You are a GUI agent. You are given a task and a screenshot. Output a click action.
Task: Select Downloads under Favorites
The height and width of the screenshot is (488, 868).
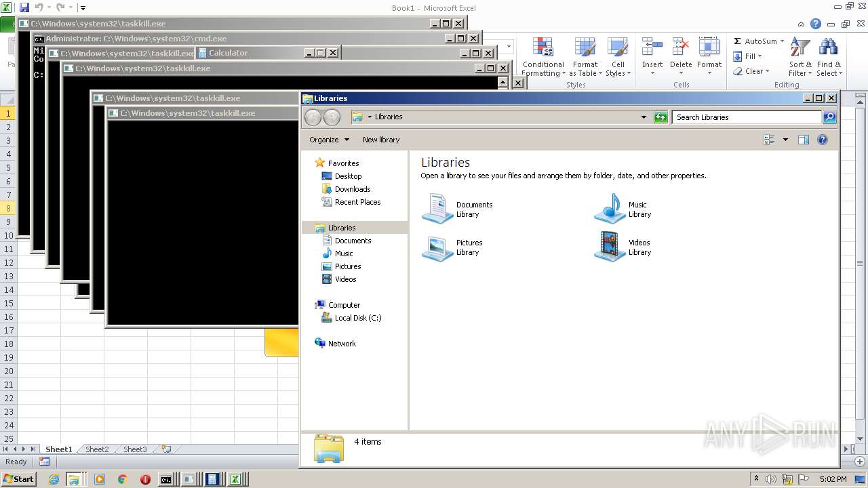[352, 189]
